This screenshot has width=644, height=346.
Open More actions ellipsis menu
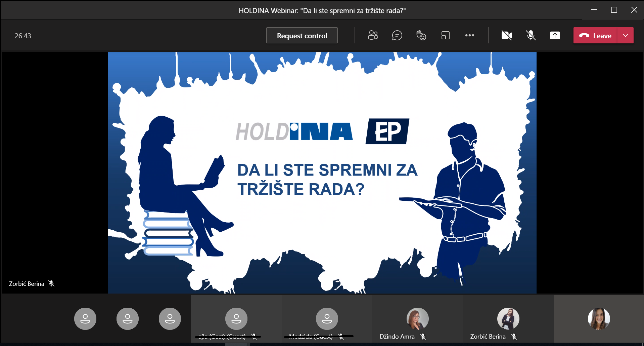coord(469,35)
